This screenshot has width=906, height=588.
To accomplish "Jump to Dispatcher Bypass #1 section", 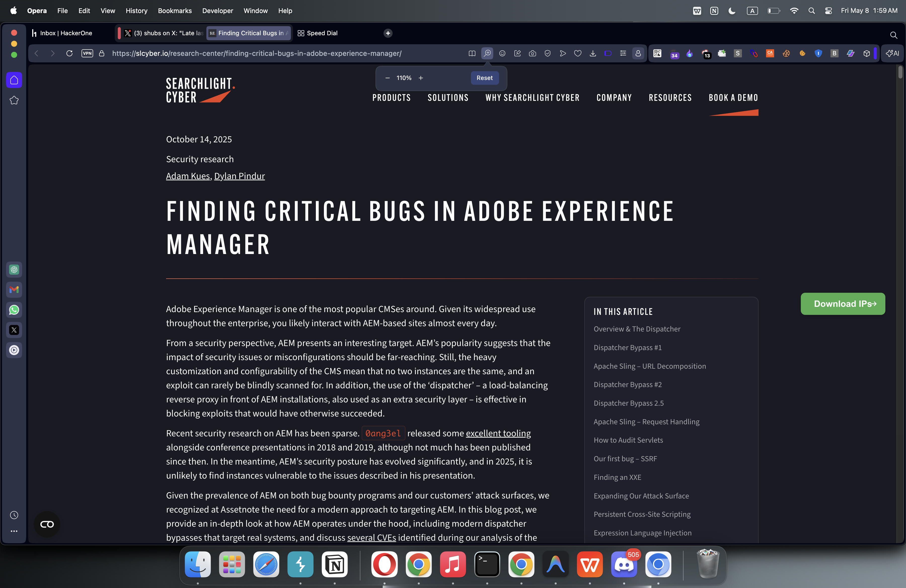I will point(627,347).
